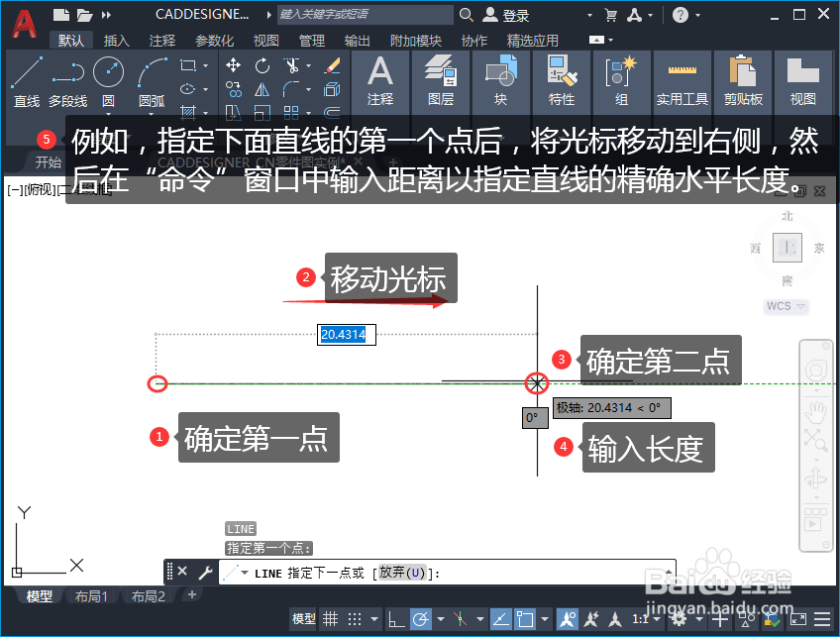Click the Fillet tool icon
Image resolution: width=840 pixels, height=637 pixels.
point(291,89)
